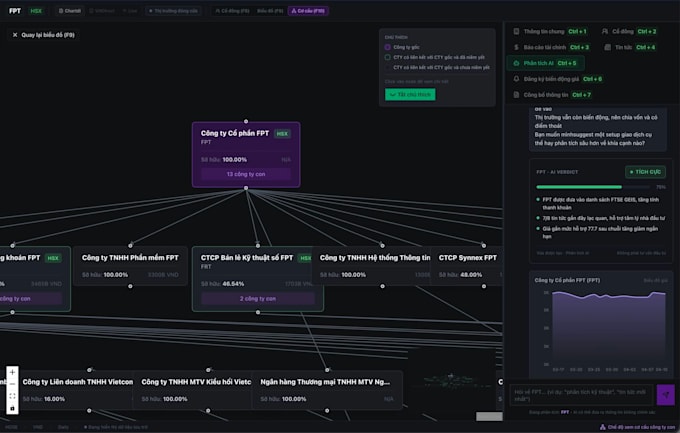
Task: Click the HSX badge on FPT root node
Action: 282,134
